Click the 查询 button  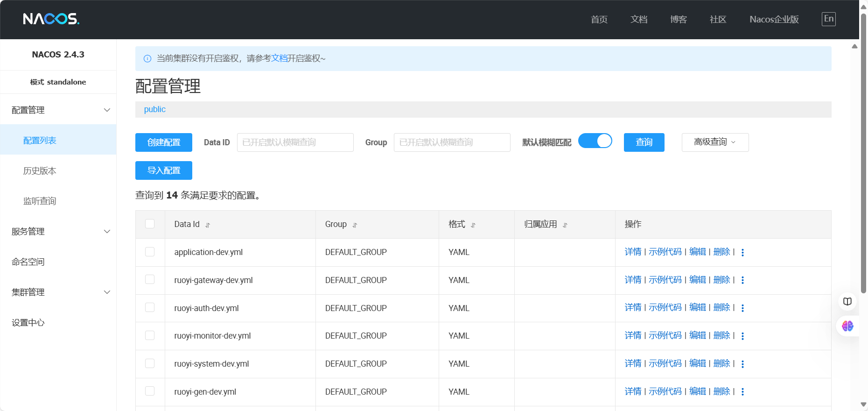[644, 142]
